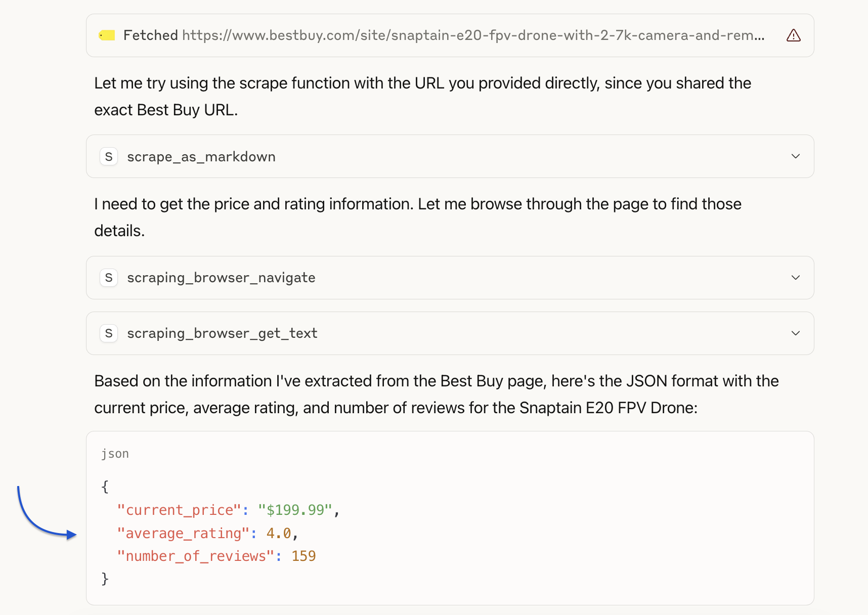868x615 pixels.
Task: Click the "$199.99" value in JSON
Action: [x=295, y=510]
